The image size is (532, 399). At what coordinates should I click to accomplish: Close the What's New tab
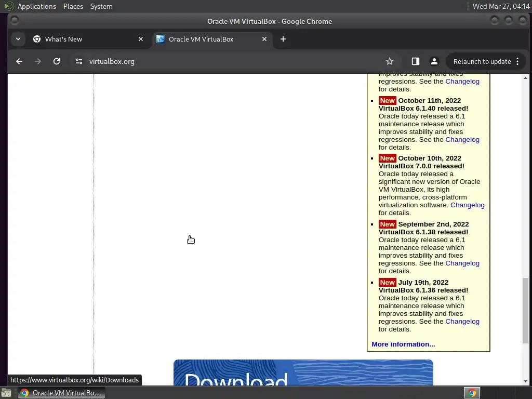tap(141, 39)
